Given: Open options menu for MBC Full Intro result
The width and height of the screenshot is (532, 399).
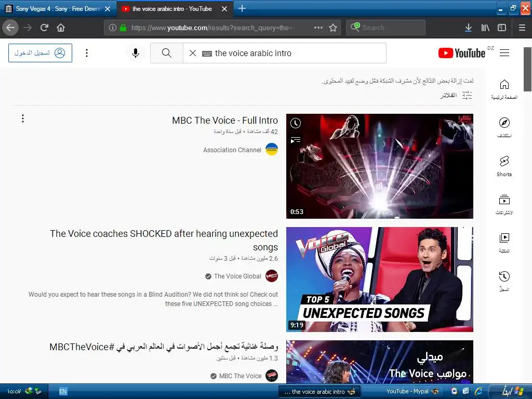Looking at the screenshot, I should [x=23, y=118].
